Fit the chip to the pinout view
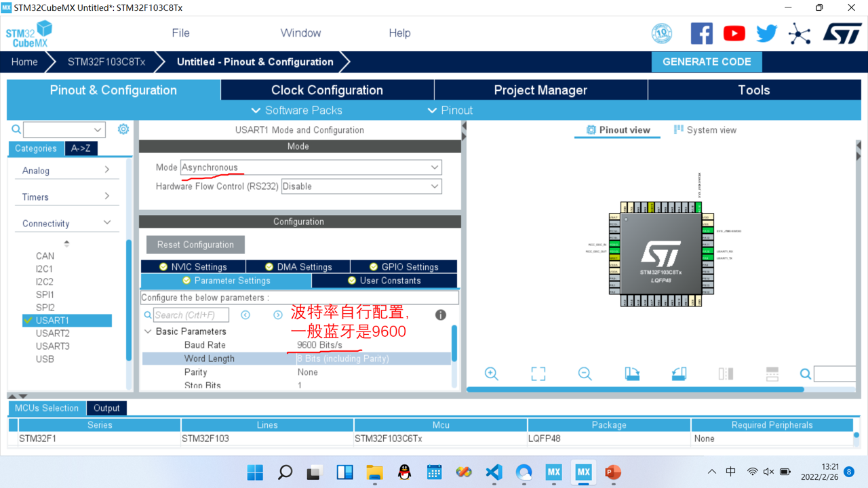Screen dimensions: 868x488 point(538,373)
